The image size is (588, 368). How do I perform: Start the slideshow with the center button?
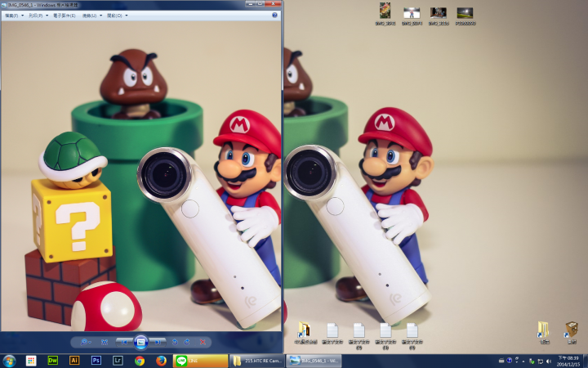(x=141, y=342)
